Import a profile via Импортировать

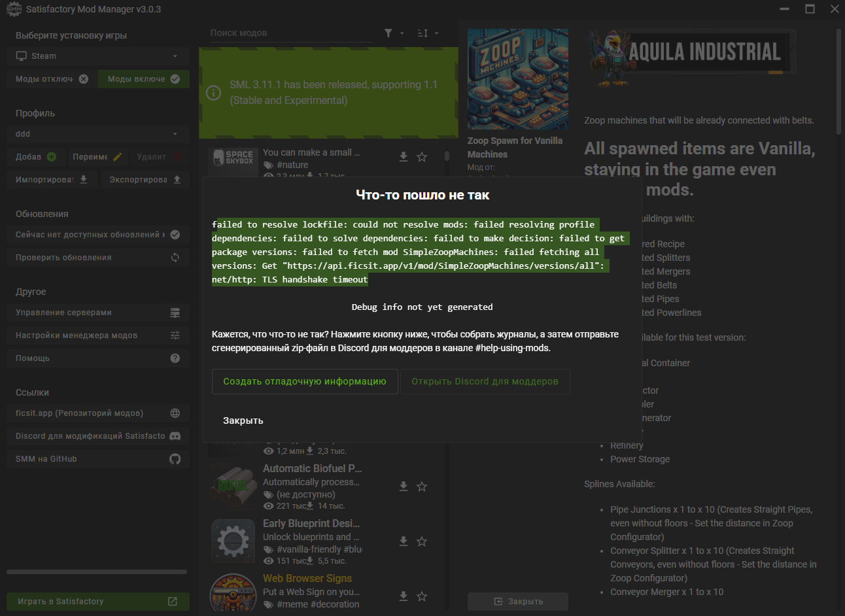(52, 180)
